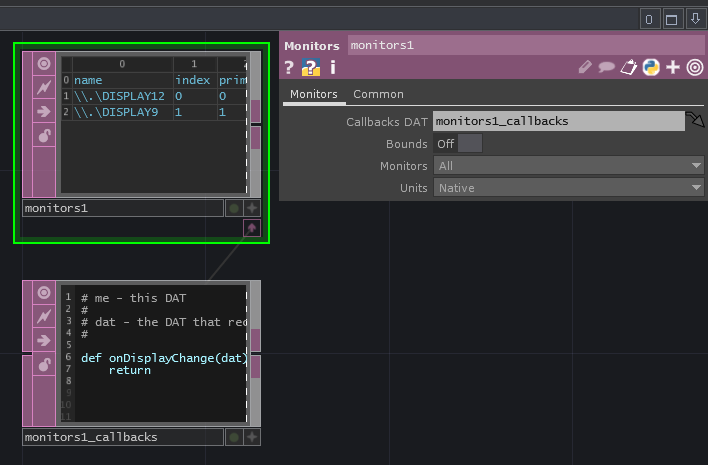Open the Python class reference icon
Viewport: 708px width, 465px height.
[651, 67]
